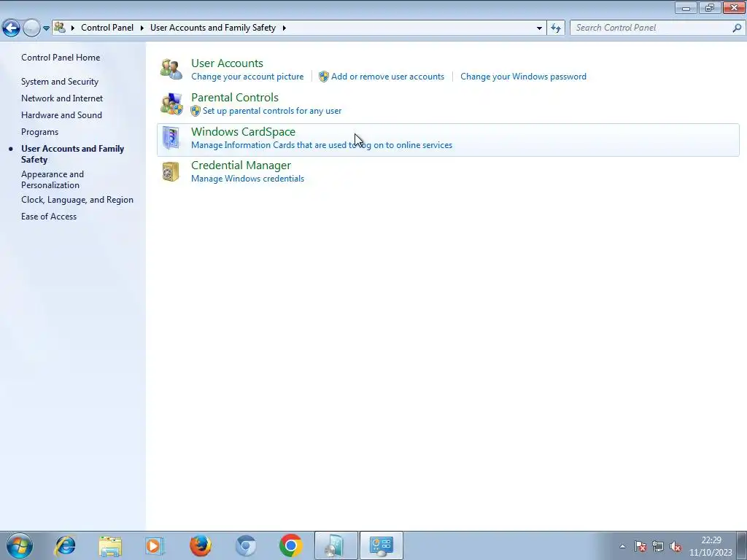Screen dimensions: 747x560
Task: Open Network and Internet category
Action: [x=62, y=98]
